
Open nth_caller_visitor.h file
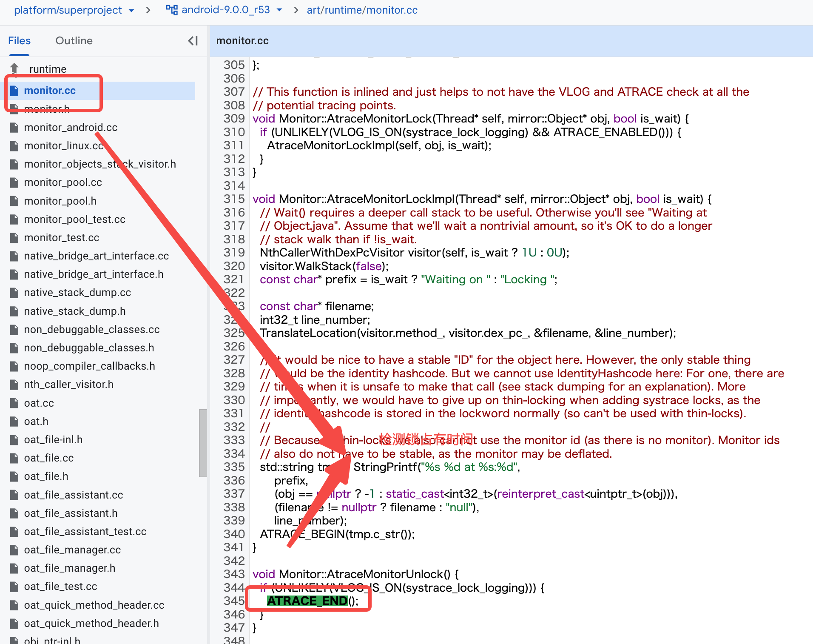point(69,384)
